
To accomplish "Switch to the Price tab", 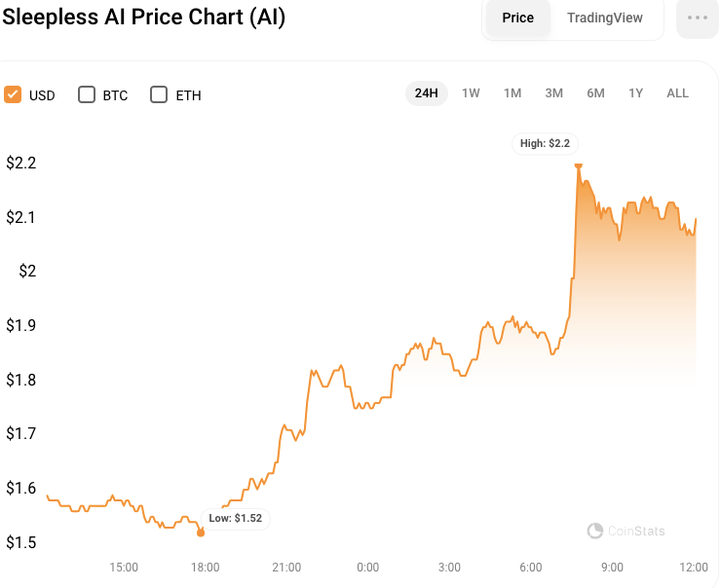I will pos(517,18).
